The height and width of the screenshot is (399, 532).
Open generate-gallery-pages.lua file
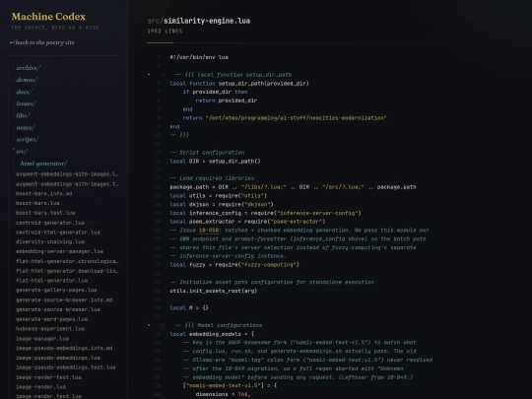[56, 290]
